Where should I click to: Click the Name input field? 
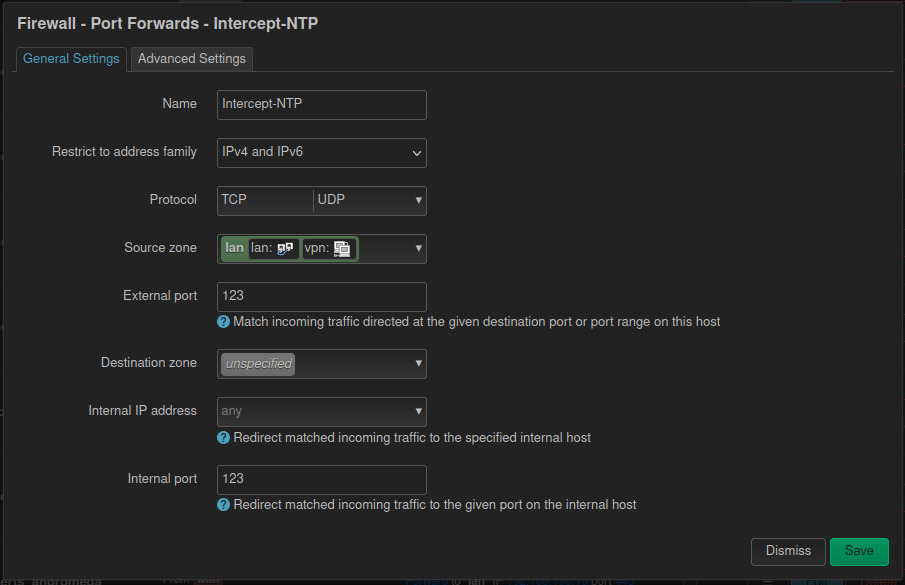pyautogui.click(x=321, y=104)
